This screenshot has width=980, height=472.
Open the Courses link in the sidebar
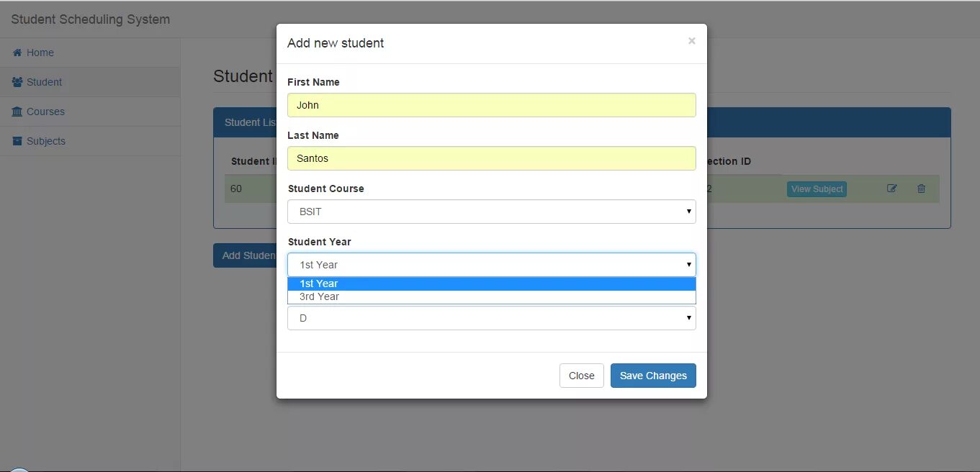click(45, 112)
